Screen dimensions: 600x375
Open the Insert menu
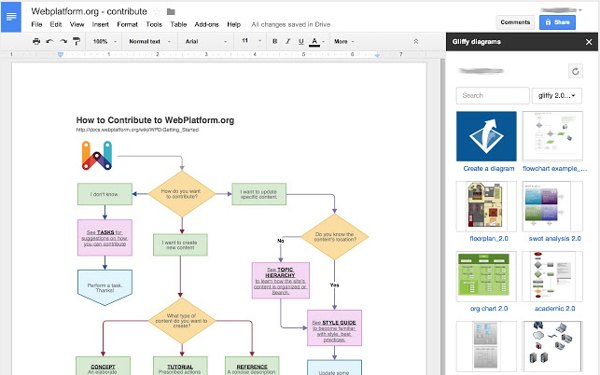pyautogui.click(x=100, y=24)
